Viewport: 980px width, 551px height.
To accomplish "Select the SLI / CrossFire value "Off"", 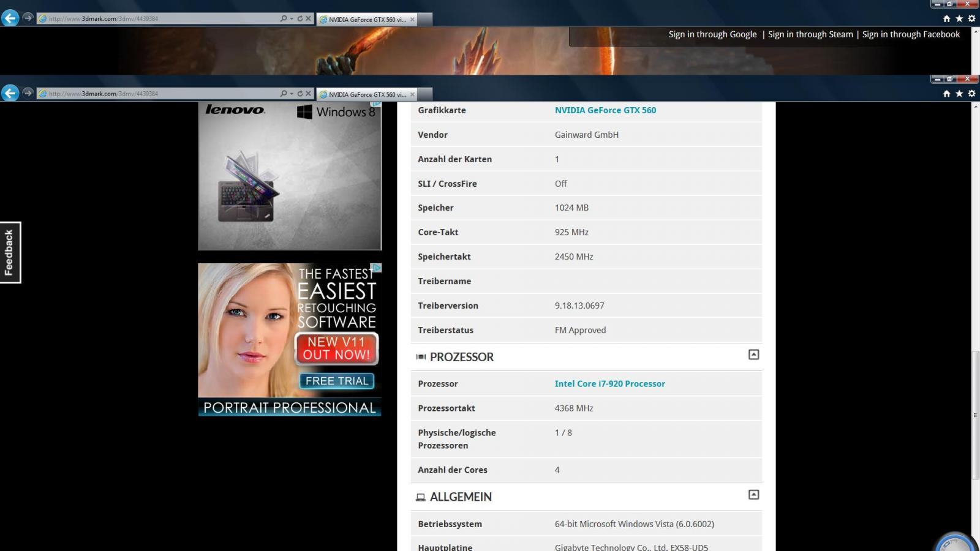I will click(561, 184).
